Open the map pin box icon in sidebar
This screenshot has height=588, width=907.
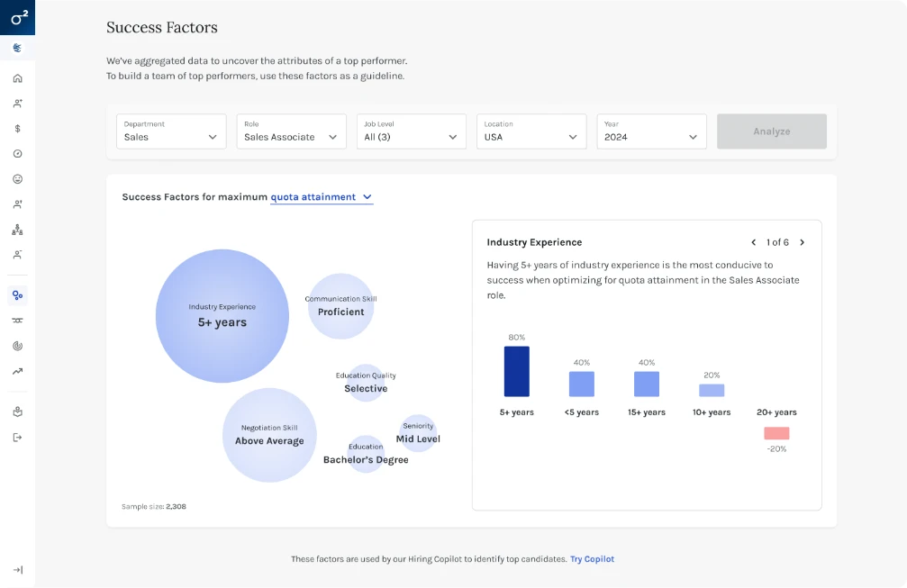[17, 412]
